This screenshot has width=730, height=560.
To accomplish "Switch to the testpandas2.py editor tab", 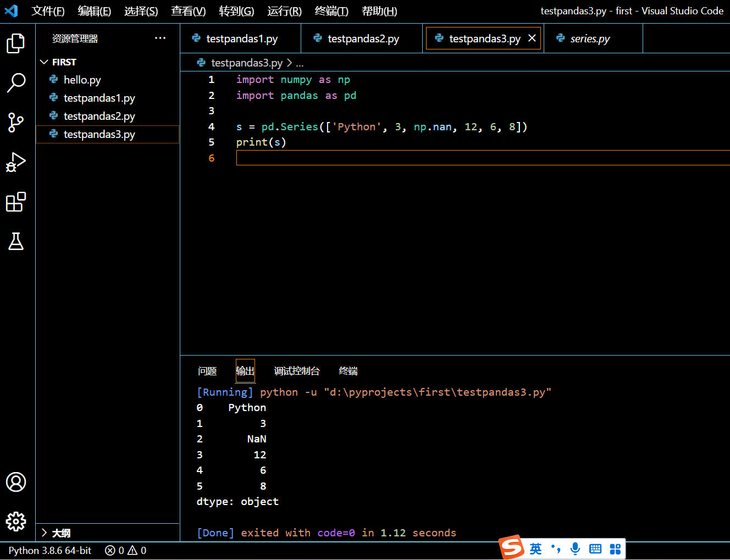I will click(x=362, y=38).
